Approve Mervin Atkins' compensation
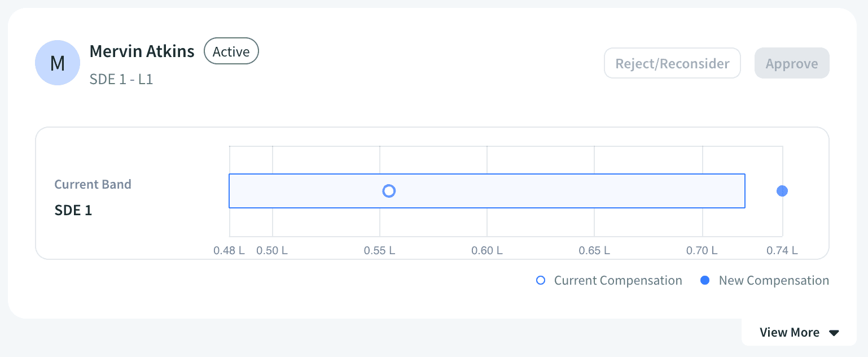 tap(792, 63)
